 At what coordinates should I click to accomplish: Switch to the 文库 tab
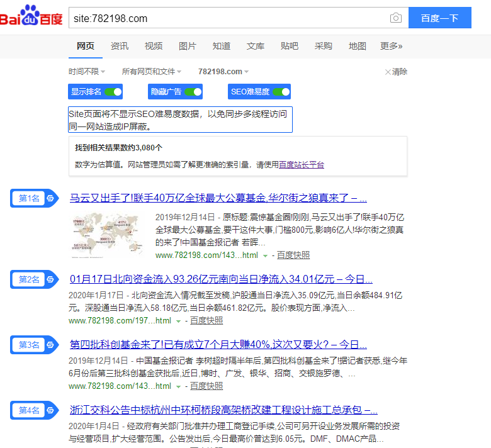(255, 46)
